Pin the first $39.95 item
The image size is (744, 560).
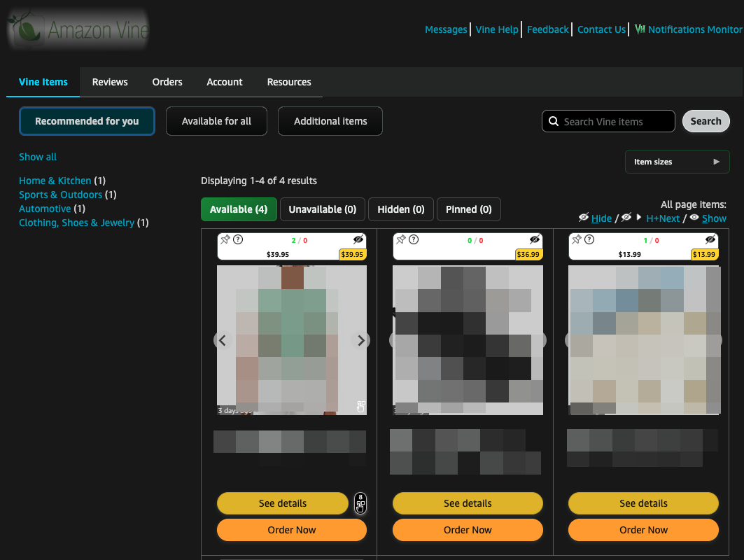click(225, 239)
